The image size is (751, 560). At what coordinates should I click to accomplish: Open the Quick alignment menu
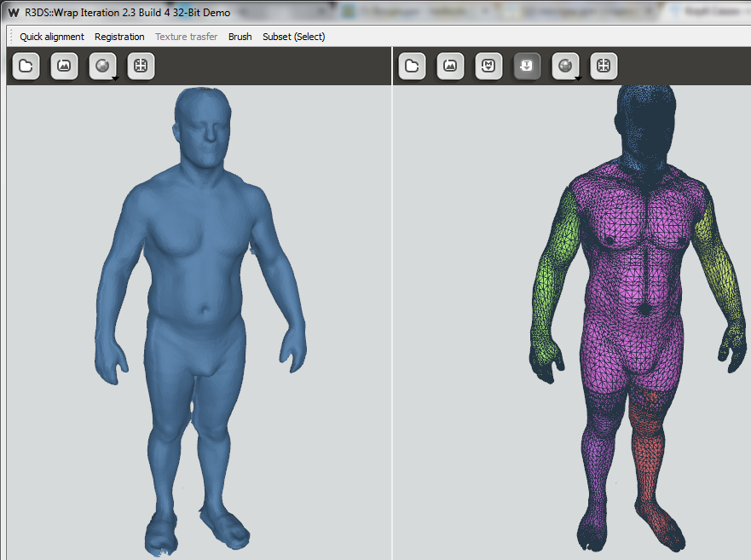tap(52, 37)
